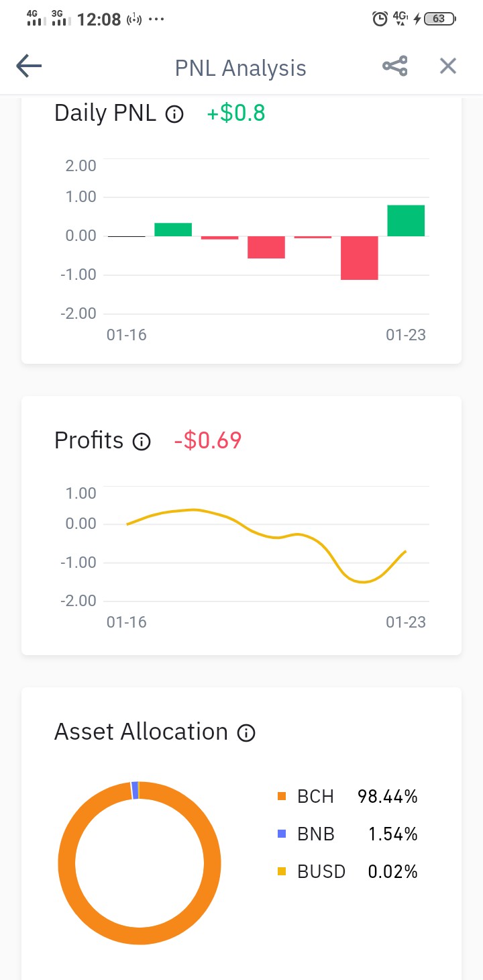
Task: Tap the alarm clock status icon
Action: point(380,19)
